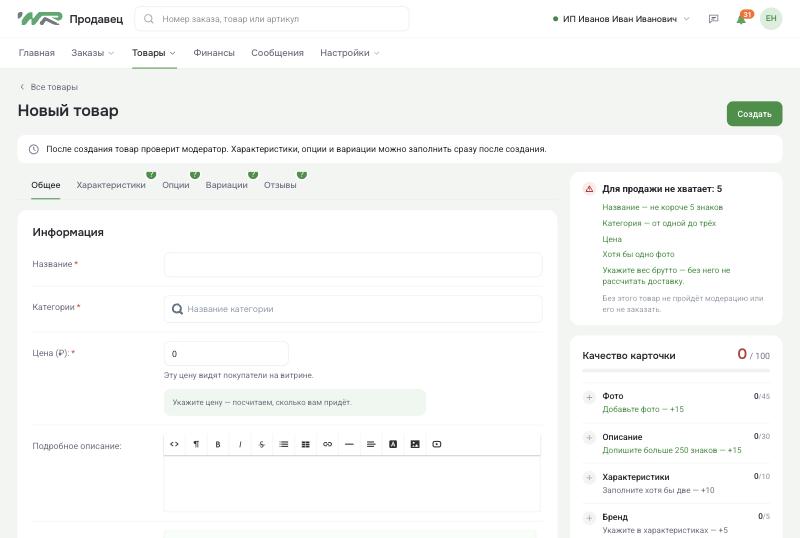
Task: Click the Добавьте фото — +15 link
Action: (x=643, y=409)
